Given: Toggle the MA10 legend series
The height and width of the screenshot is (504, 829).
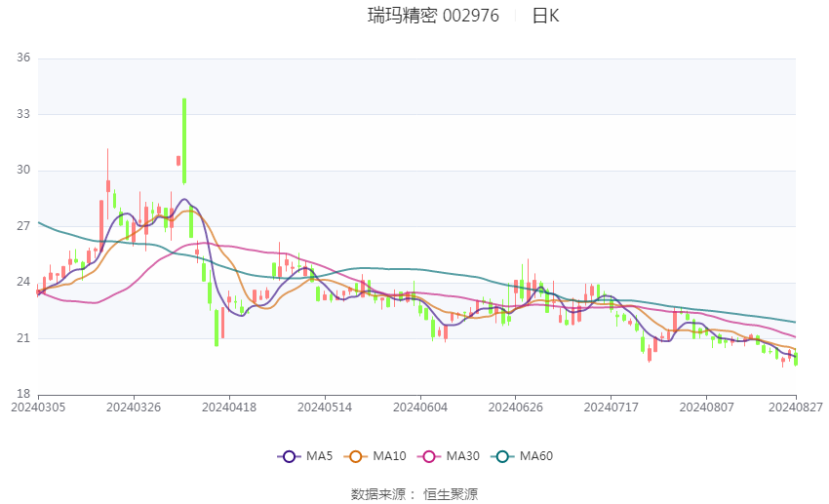Looking at the screenshot, I should [x=375, y=456].
